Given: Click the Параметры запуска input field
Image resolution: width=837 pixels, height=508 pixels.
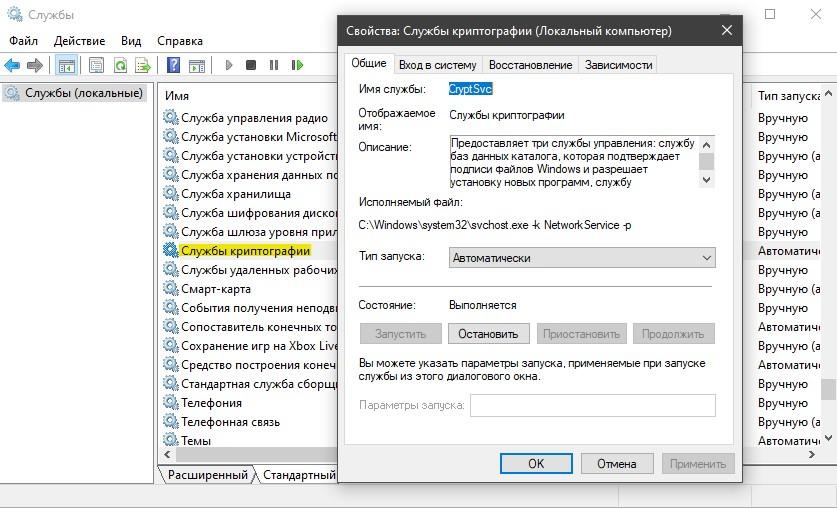Looking at the screenshot, I should (x=593, y=406).
